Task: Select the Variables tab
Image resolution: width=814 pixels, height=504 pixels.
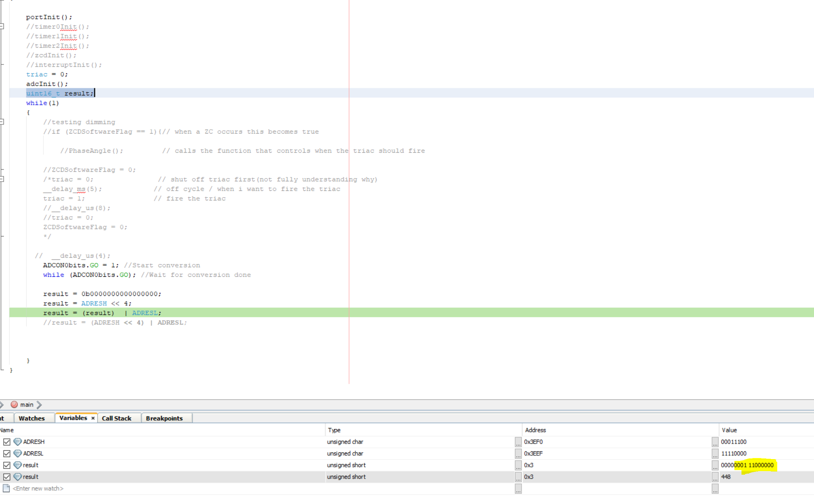Action: pos(73,418)
